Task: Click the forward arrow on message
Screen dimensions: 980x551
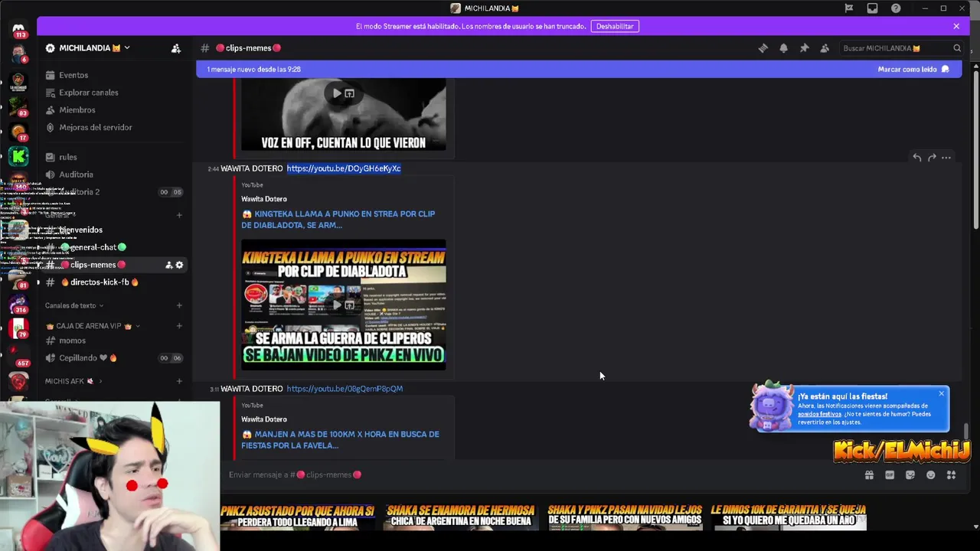Action: (x=932, y=158)
